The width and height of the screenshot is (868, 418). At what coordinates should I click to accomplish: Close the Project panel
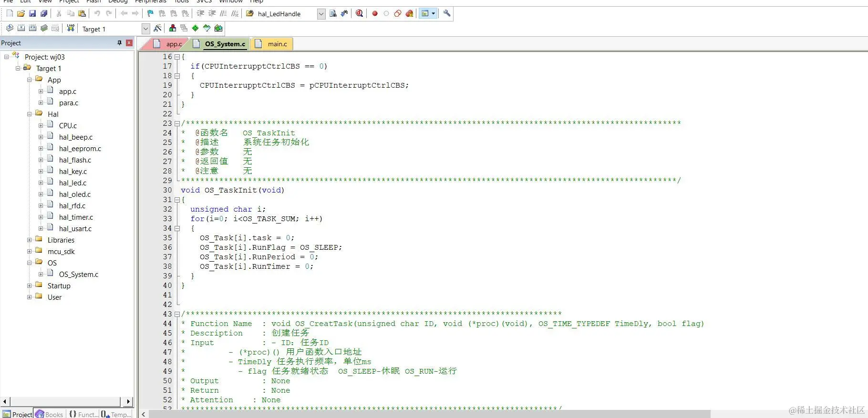click(x=129, y=43)
